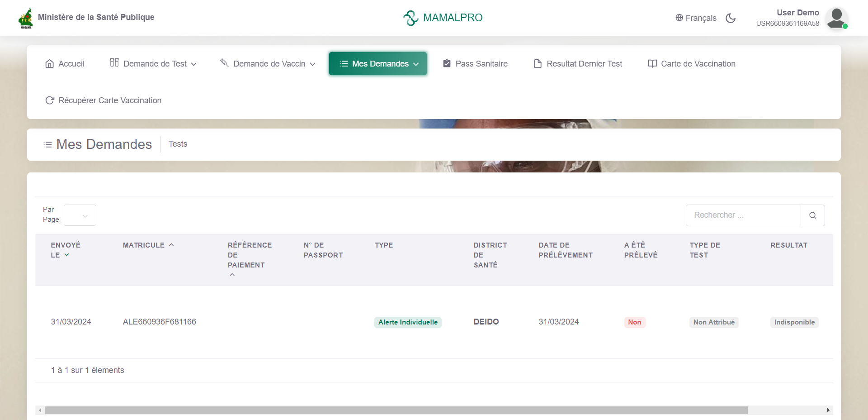This screenshot has width=868, height=420.
Task: Click the globe language icon
Action: pos(679,18)
